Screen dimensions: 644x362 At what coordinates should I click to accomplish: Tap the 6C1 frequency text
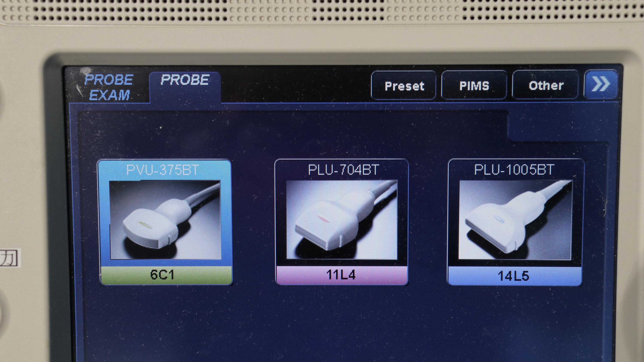coord(162,275)
